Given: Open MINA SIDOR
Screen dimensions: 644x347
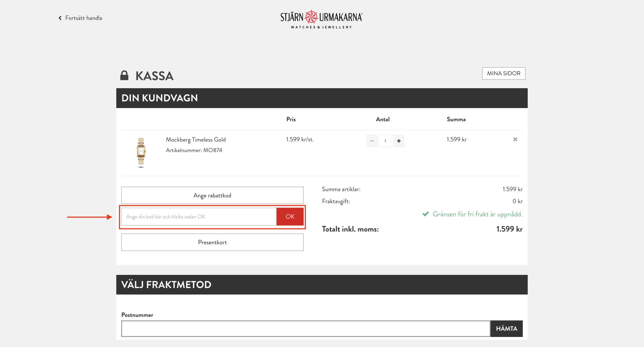Looking at the screenshot, I should click(504, 73).
